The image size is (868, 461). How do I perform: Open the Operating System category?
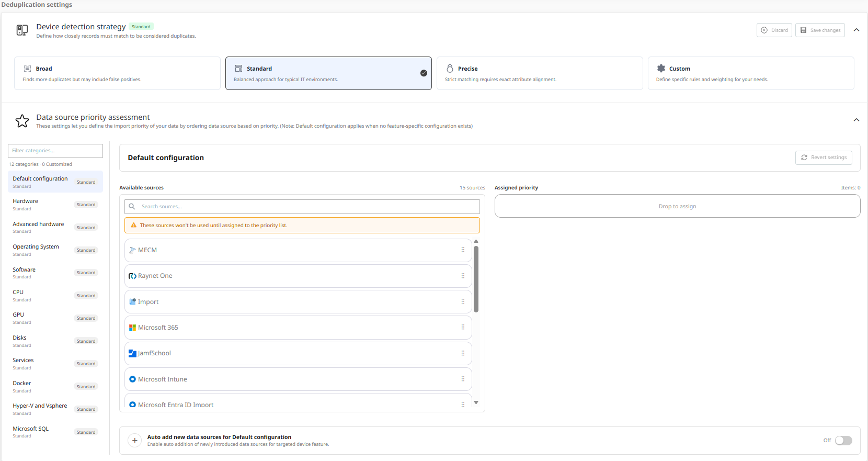point(55,250)
